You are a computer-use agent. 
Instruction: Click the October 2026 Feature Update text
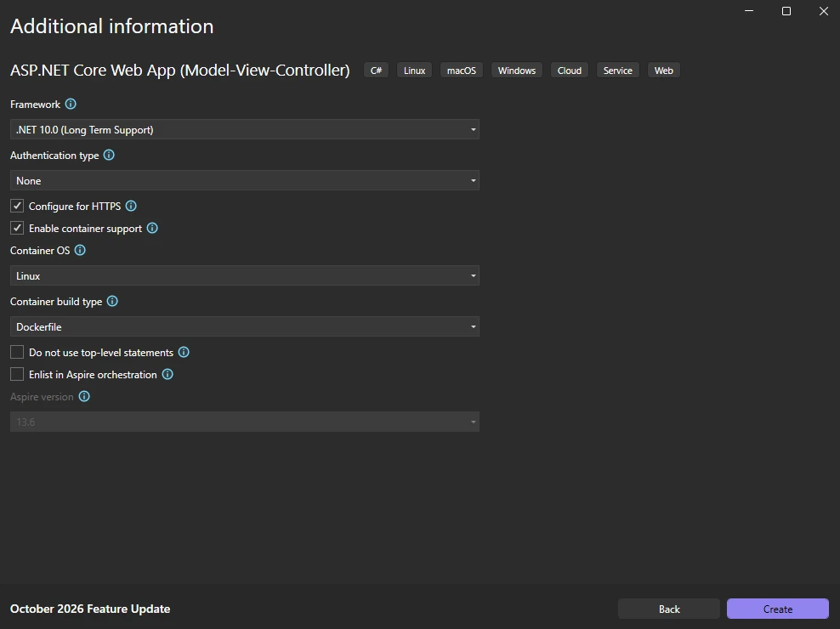coord(90,609)
